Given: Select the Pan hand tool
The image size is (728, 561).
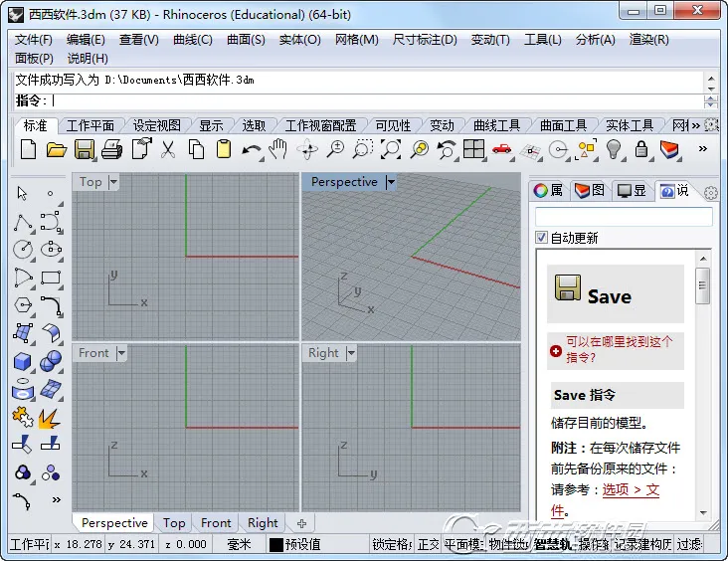Looking at the screenshot, I should 278,149.
